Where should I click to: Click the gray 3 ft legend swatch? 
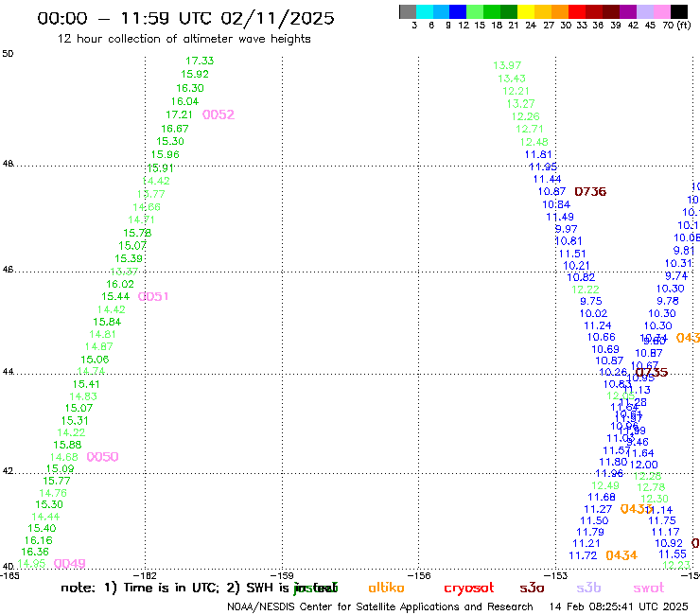click(x=408, y=11)
